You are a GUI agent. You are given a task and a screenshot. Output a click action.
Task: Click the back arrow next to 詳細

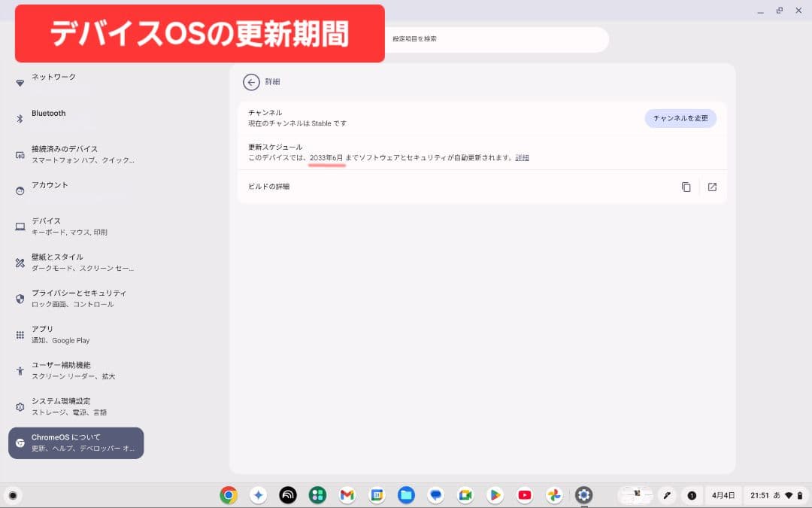[251, 82]
